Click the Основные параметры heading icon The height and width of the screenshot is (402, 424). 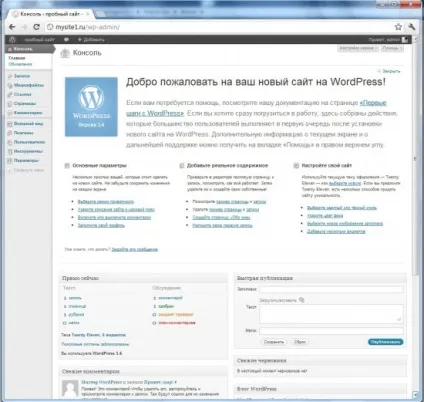[x=67, y=166]
